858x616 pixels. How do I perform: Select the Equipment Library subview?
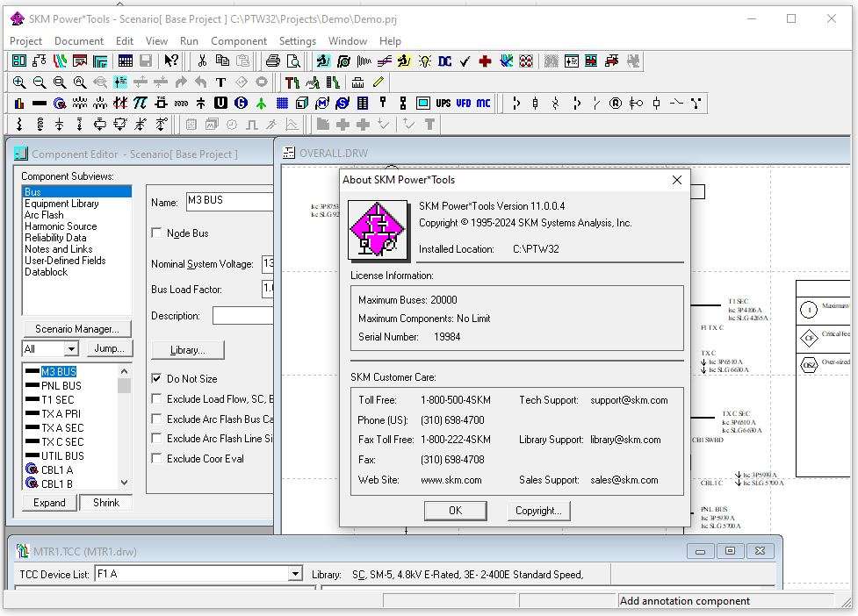[x=61, y=204]
